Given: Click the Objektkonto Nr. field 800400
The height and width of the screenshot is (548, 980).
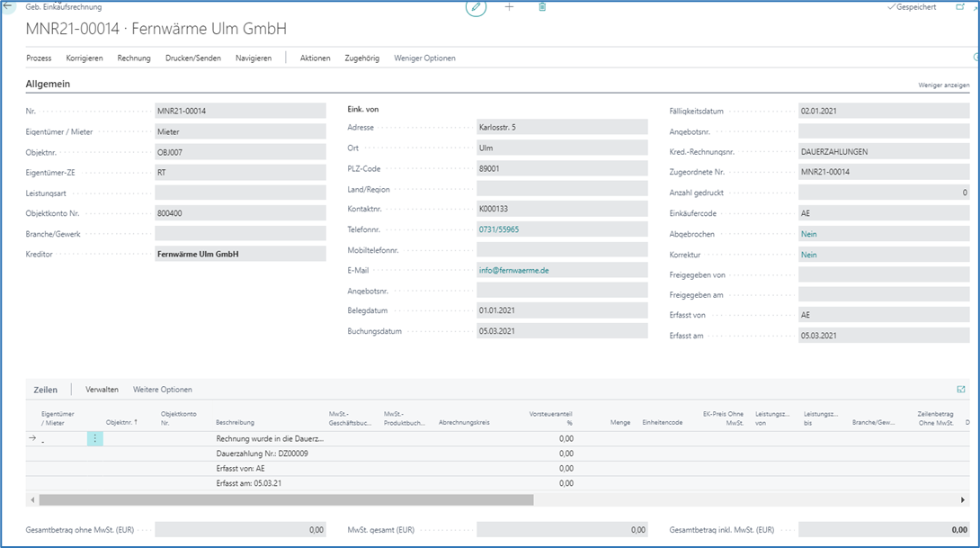Looking at the screenshot, I should pyautogui.click(x=241, y=213).
